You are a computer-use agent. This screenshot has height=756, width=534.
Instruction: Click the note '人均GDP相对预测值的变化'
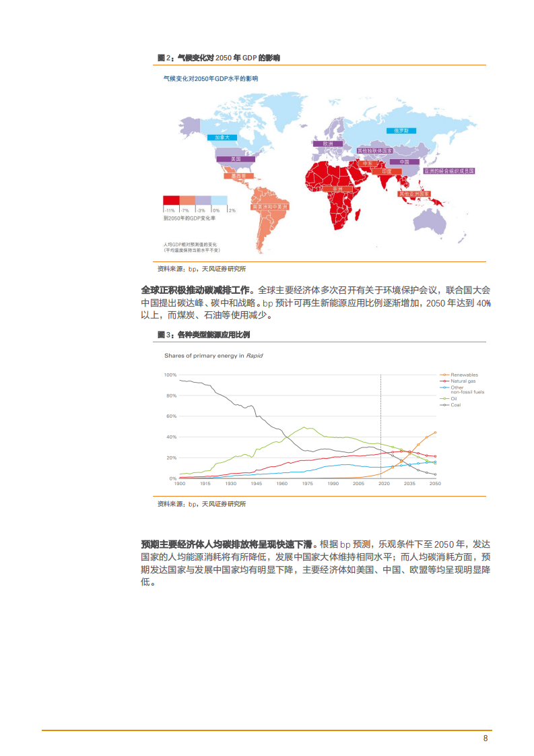pos(190,245)
